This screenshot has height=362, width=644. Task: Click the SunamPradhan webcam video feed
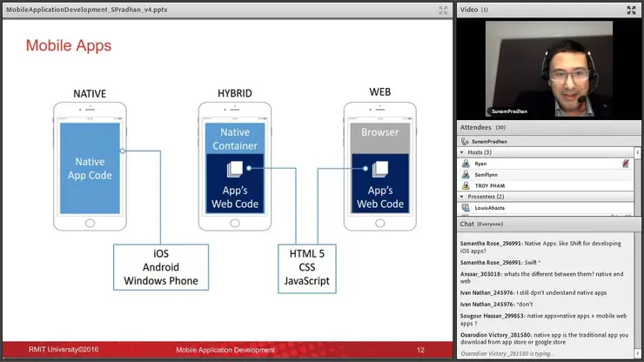point(549,69)
